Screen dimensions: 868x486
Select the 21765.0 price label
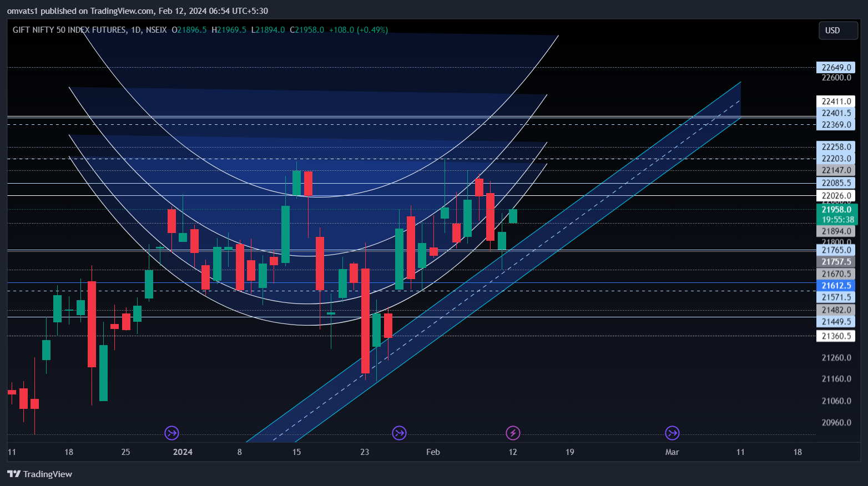tap(836, 250)
